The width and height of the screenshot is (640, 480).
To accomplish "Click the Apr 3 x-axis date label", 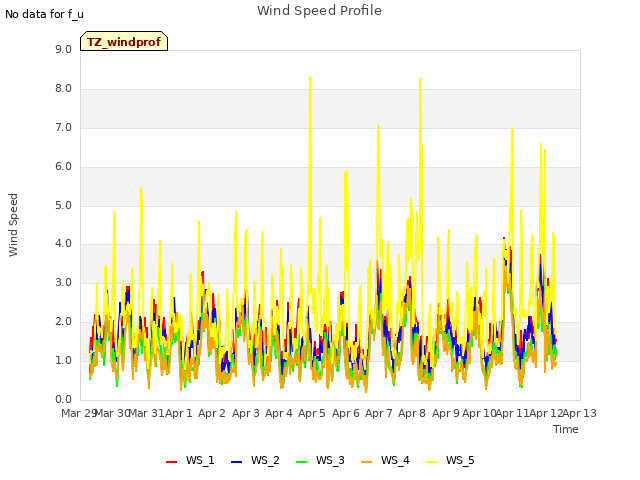I will click(246, 413).
